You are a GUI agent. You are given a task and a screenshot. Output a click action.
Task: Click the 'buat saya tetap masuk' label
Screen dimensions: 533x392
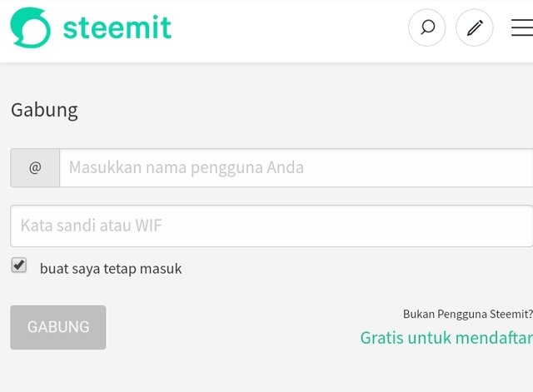click(x=111, y=269)
